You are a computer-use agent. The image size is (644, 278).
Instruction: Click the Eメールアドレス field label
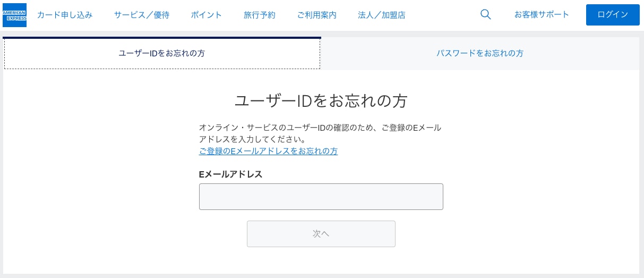click(x=230, y=174)
